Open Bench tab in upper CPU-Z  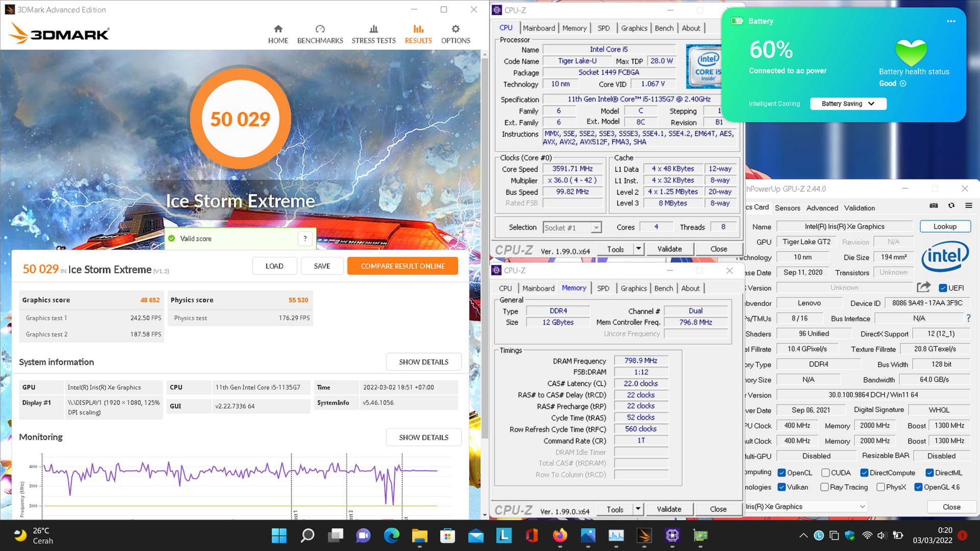pyautogui.click(x=664, y=28)
